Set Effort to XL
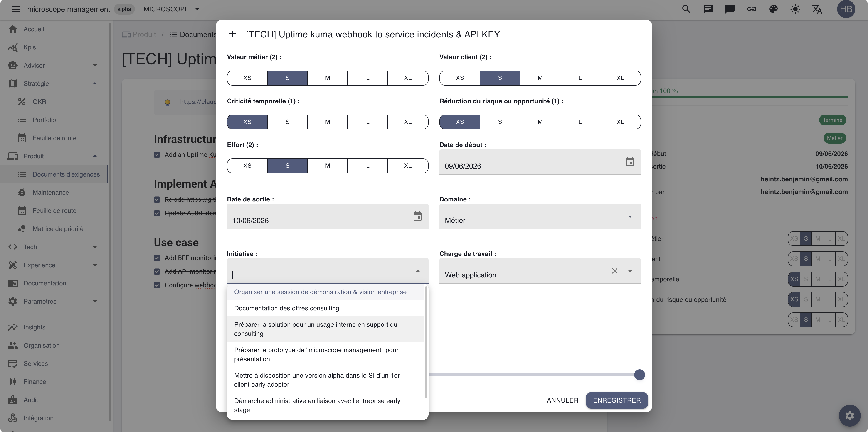868x432 pixels. [x=408, y=166]
